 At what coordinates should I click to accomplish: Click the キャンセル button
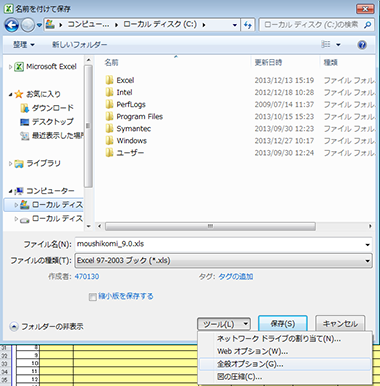[340, 324]
